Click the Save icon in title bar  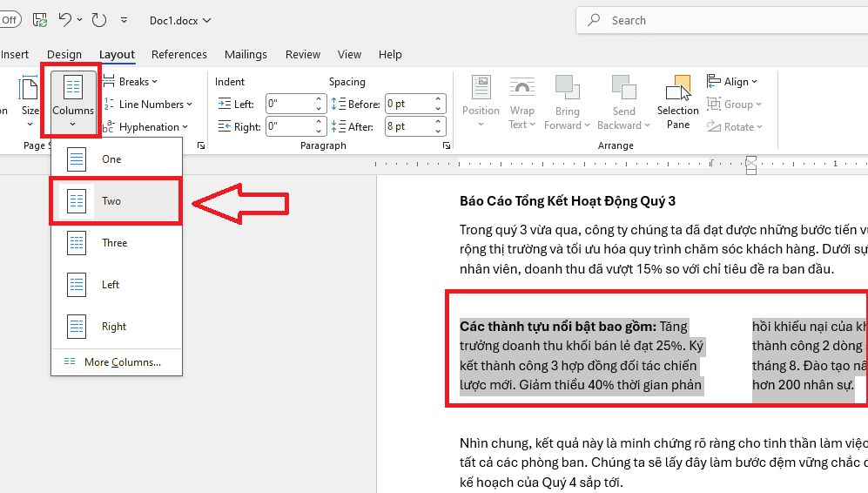[x=40, y=20]
